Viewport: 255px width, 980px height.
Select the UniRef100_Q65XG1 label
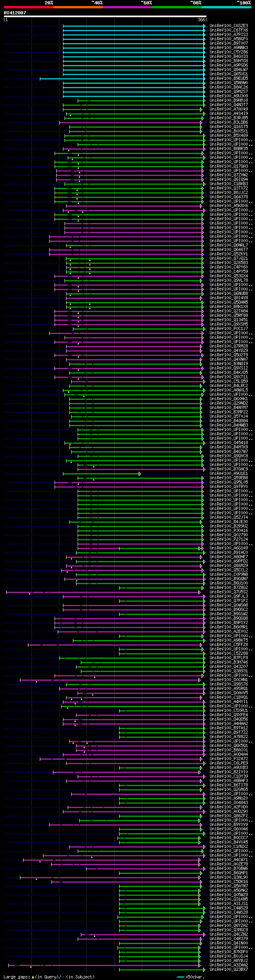(x=229, y=74)
